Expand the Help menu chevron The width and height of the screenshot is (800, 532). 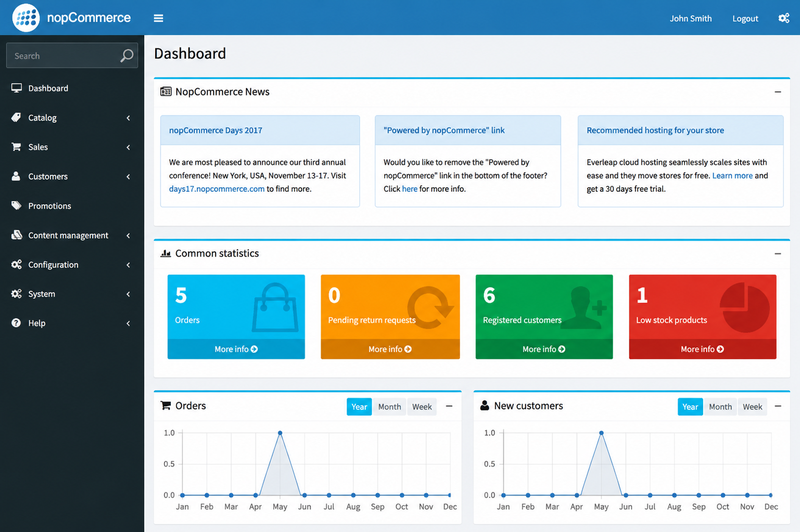[x=128, y=323]
